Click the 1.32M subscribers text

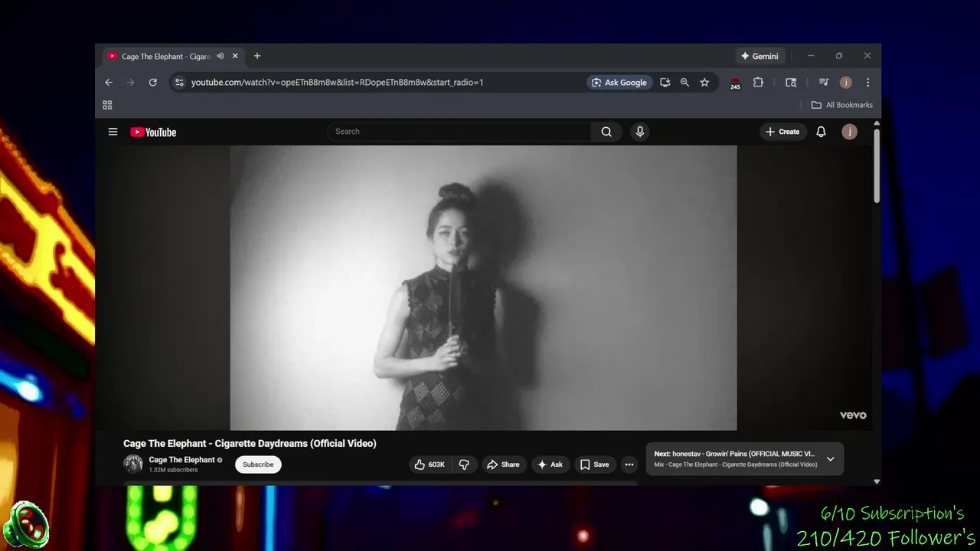pyautogui.click(x=173, y=470)
